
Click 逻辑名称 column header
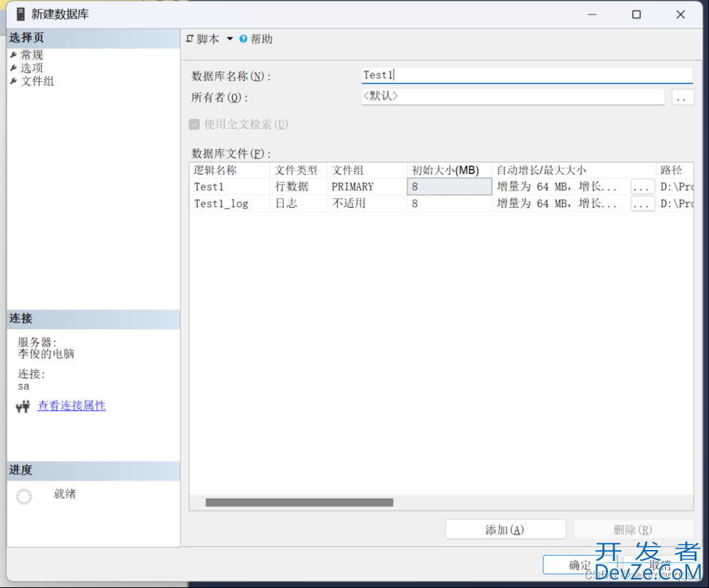tap(229, 170)
